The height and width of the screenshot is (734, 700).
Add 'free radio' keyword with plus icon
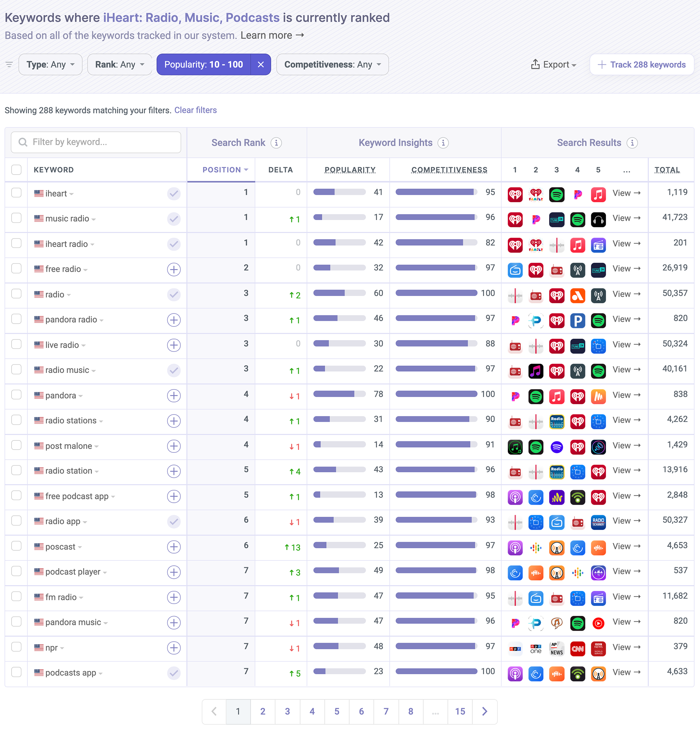click(x=174, y=269)
